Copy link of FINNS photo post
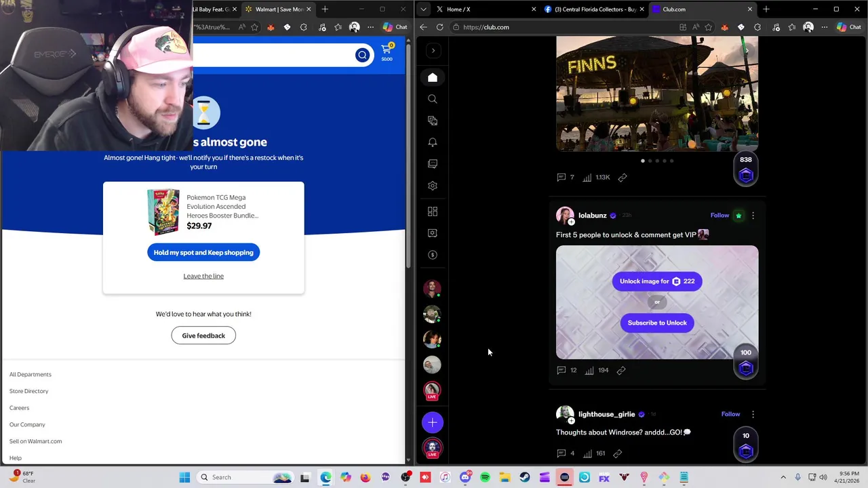Image resolution: width=868 pixels, height=488 pixels. [623, 178]
